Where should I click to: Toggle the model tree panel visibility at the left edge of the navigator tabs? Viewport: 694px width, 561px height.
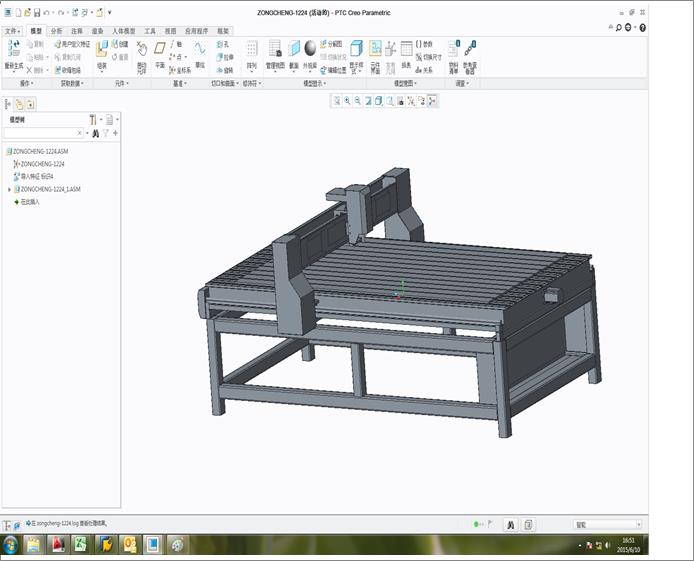pyautogui.click(x=8, y=104)
